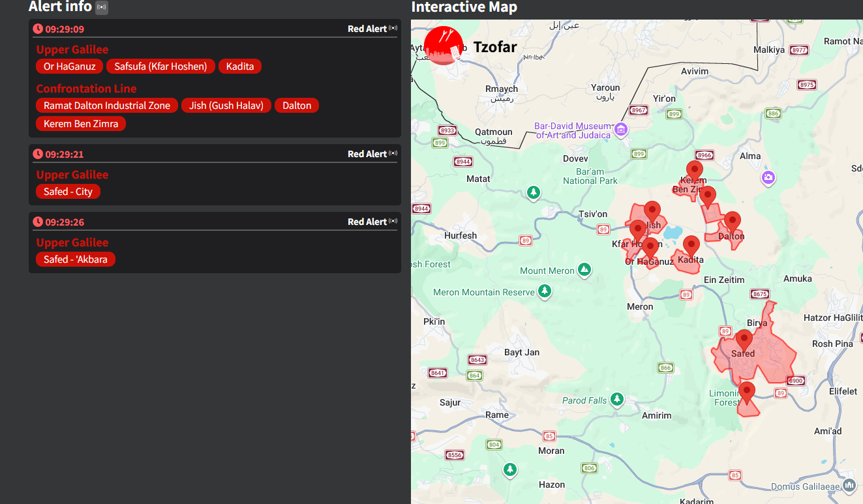
Task: Click the route 8900 road shield
Action: tap(796, 381)
